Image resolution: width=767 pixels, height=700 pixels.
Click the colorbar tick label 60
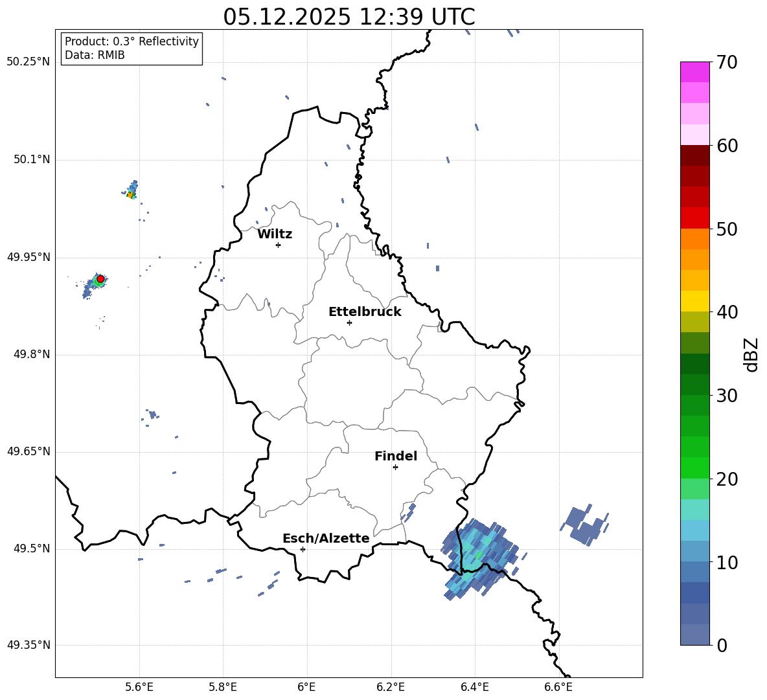tap(727, 146)
